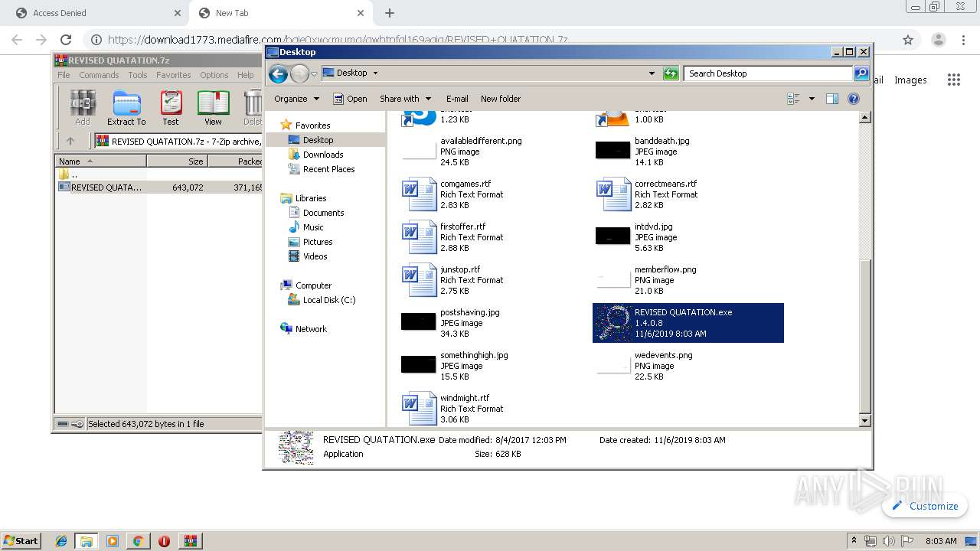This screenshot has height=551, width=980.
Task: Open the File menu in WinRAR
Action: pyautogui.click(x=64, y=75)
